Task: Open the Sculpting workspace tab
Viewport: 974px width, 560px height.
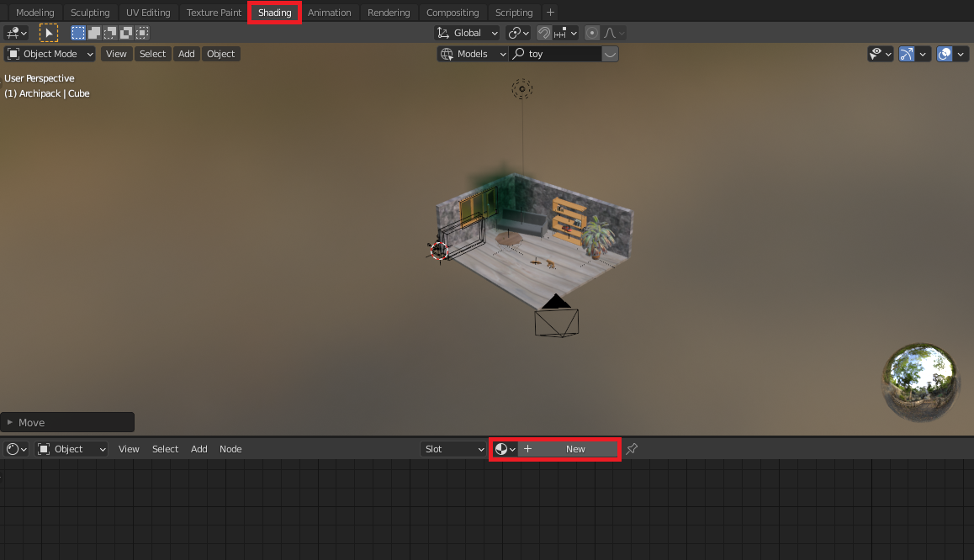Action: click(90, 13)
